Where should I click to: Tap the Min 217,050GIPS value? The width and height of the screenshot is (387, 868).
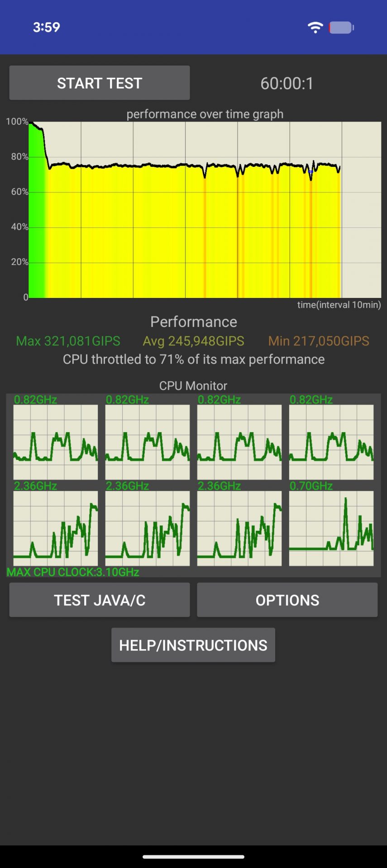[x=319, y=341]
